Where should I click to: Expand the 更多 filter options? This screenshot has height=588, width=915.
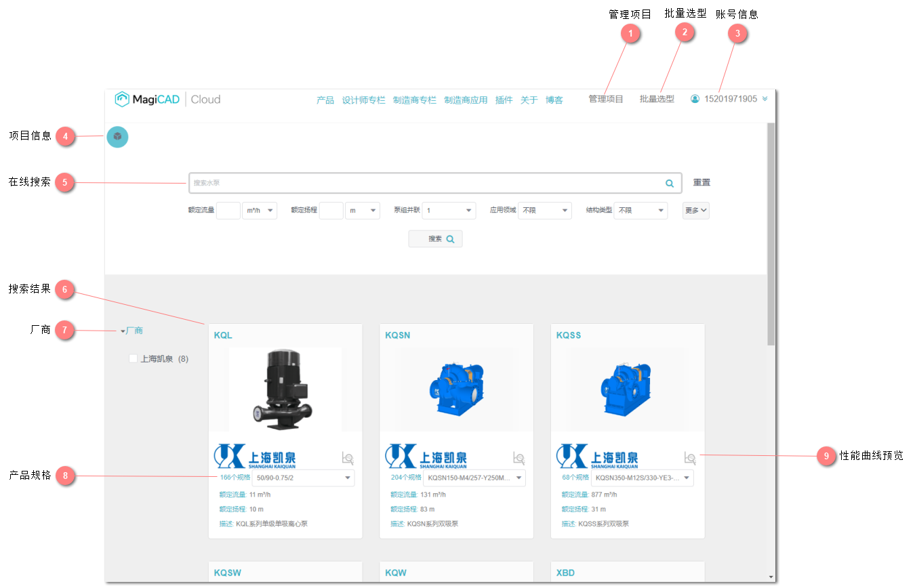click(x=696, y=211)
